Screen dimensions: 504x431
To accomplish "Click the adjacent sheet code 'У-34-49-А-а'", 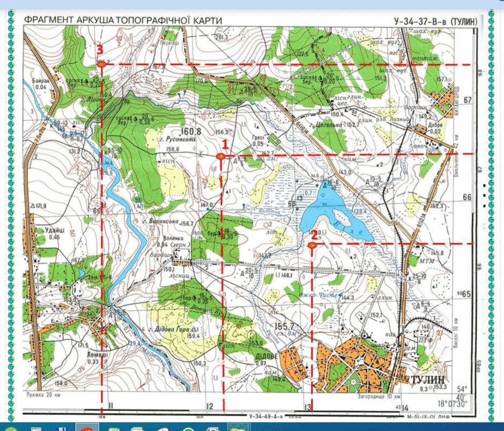I will pyautogui.click(x=266, y=416).
